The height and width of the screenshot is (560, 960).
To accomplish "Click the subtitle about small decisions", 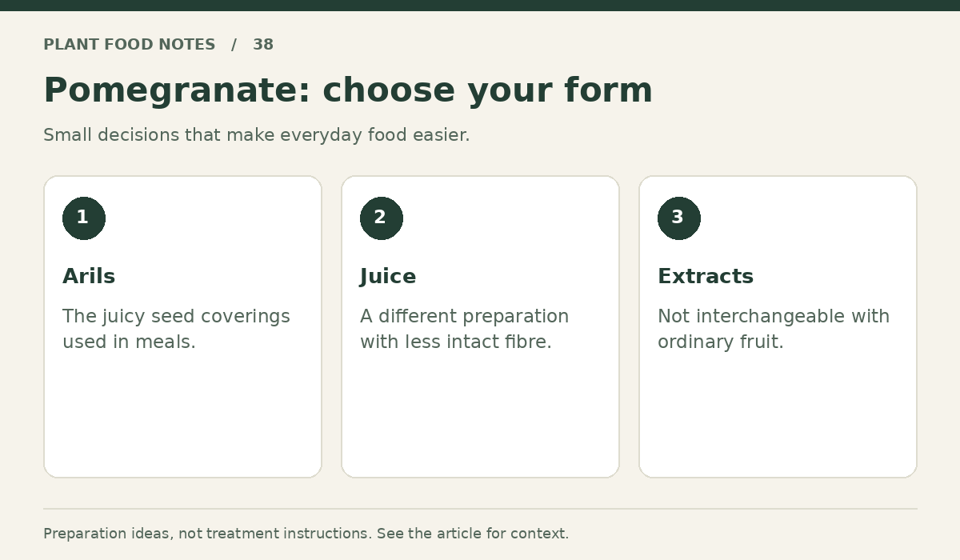I will point(257,135).
